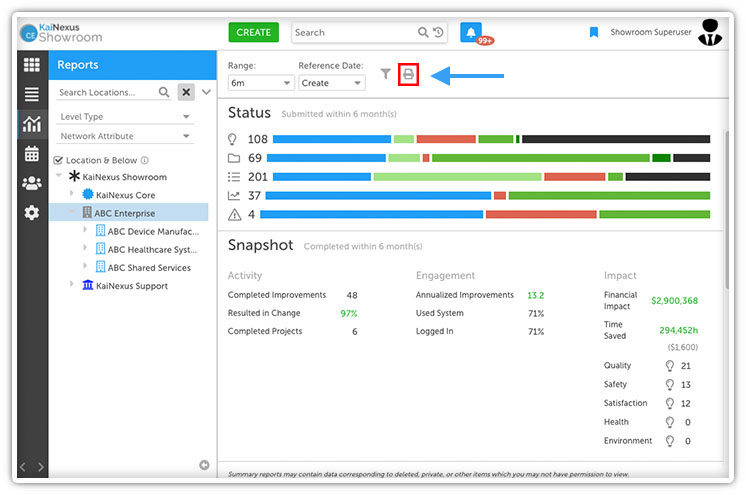Viewport: 746px width, 495px height.
Task: Click the bookmark icon in header
Action: (594, 32)
